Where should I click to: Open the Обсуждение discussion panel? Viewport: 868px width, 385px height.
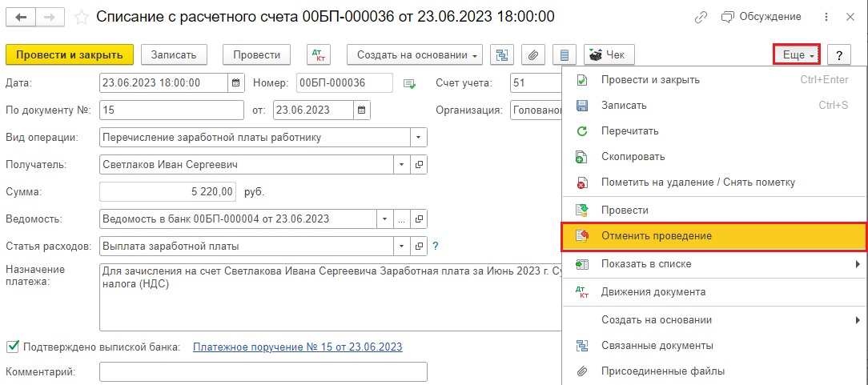click(762, 17)
